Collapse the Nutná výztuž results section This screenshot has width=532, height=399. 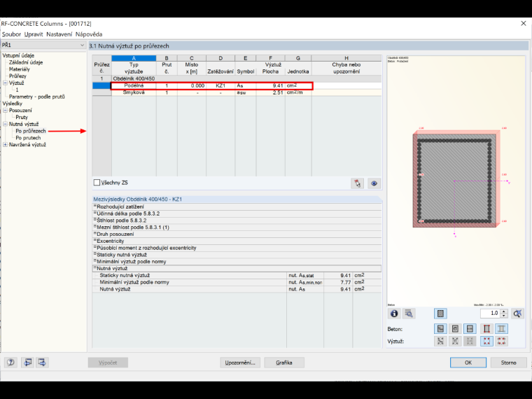pos(95,267)
